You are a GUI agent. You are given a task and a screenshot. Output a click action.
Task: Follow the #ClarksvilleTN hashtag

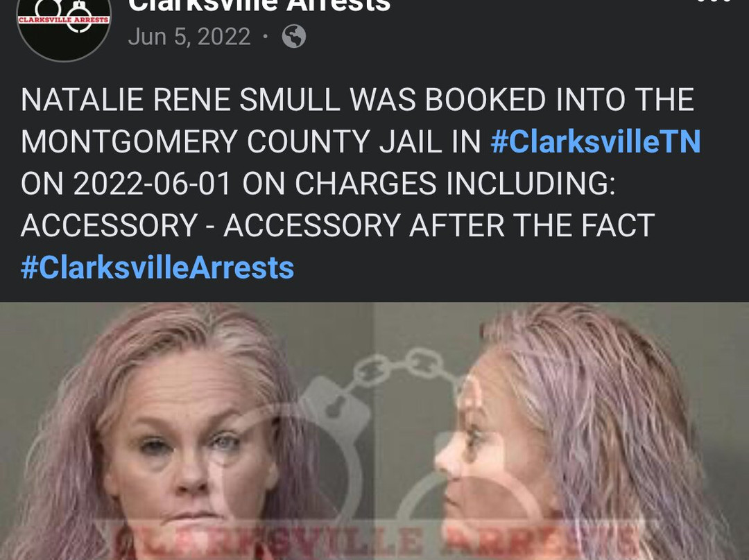[x=596, y=141]
